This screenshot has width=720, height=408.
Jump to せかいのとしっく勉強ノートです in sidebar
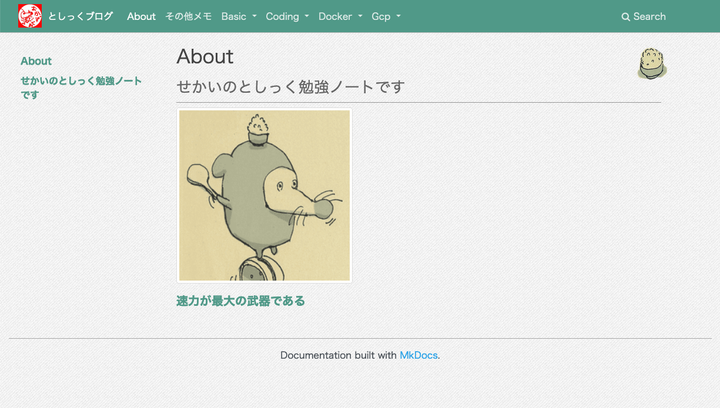[81, 88]
